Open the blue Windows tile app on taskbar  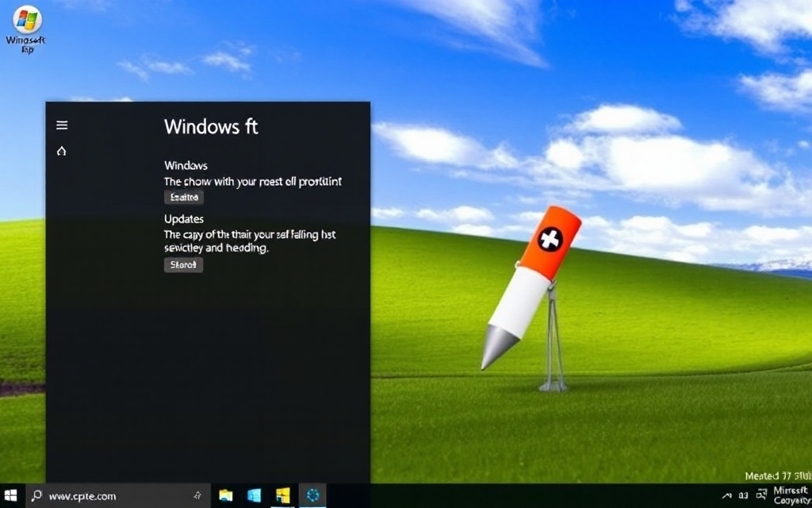254,495
